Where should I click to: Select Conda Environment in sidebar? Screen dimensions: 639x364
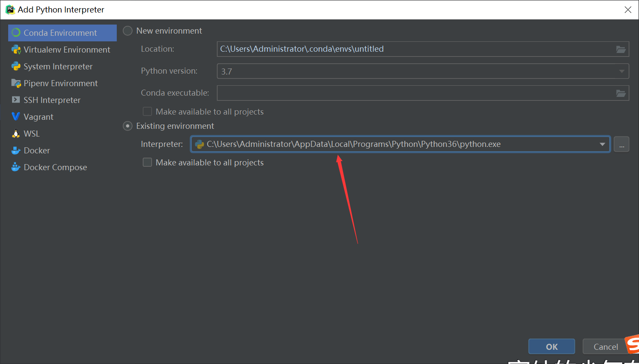pos(62,33)
